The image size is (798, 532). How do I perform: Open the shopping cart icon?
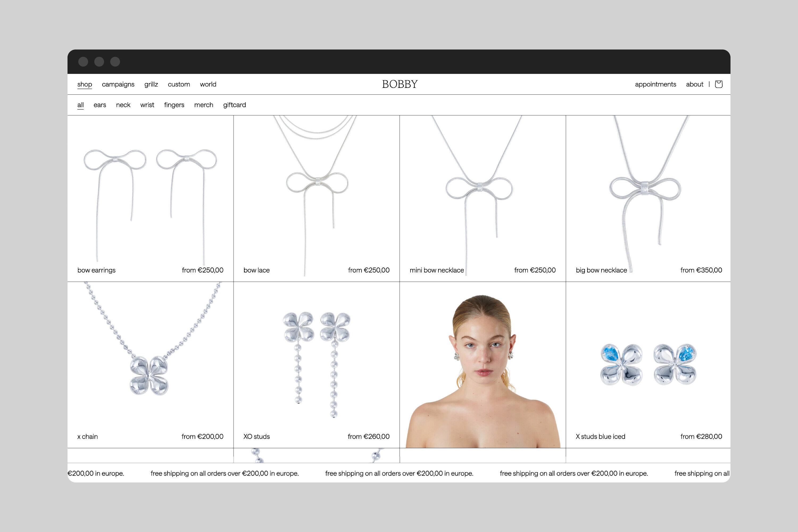718,84
